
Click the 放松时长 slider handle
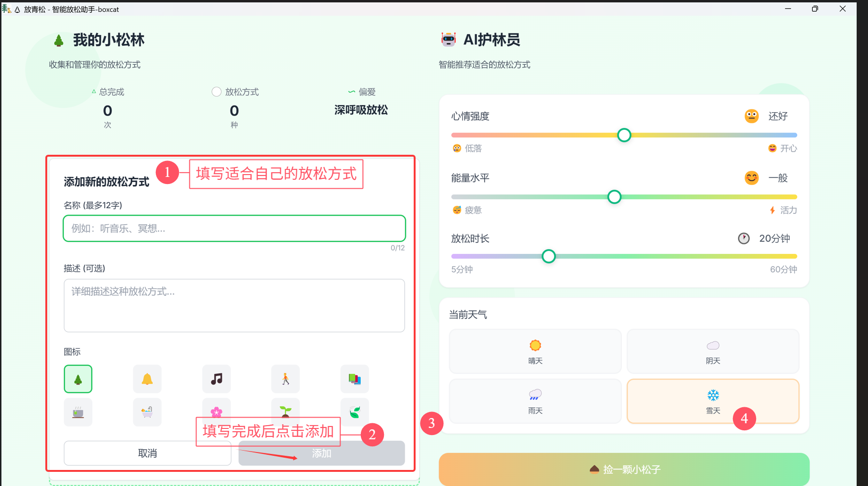(548, 256)
